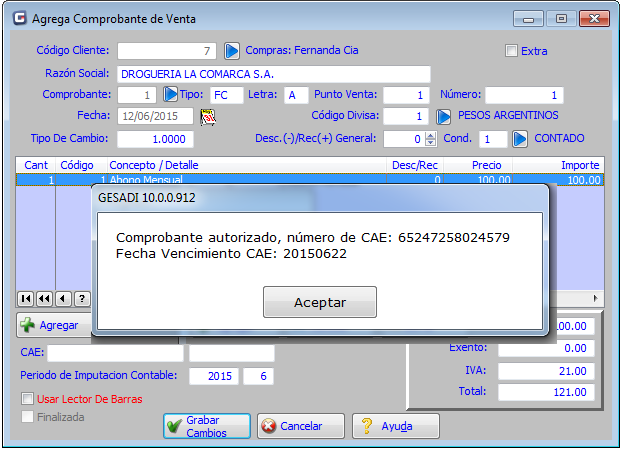Image resolution: width=621 pixels, height=449 pixels.
Task: Cancel the sales voucher with Cancelar
Action: tap(294, 426)
